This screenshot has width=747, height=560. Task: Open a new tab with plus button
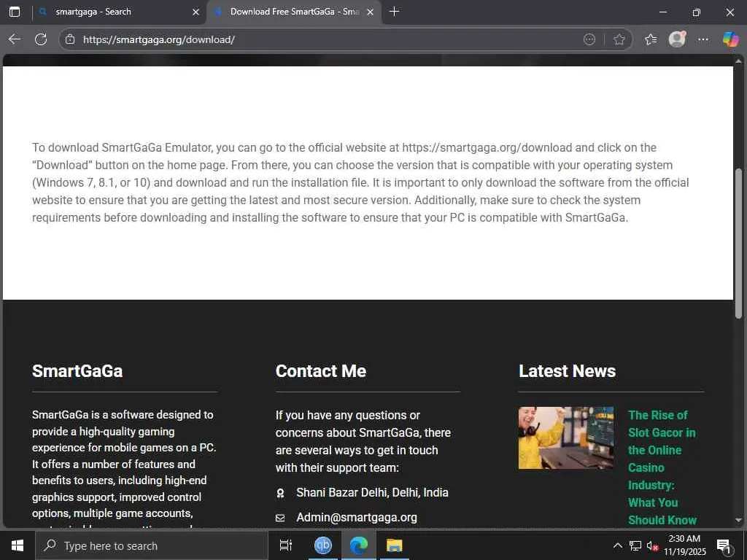[x=394, y=12]
